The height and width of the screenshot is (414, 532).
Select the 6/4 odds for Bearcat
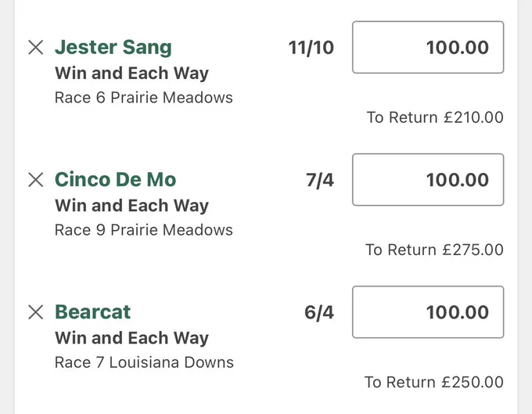[319, 312]
